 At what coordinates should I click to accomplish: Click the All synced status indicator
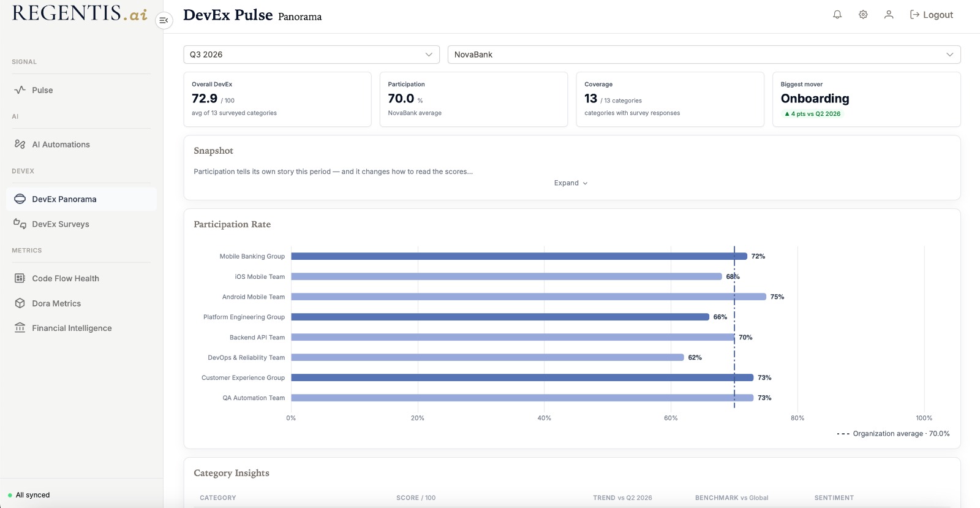point(29,495)
